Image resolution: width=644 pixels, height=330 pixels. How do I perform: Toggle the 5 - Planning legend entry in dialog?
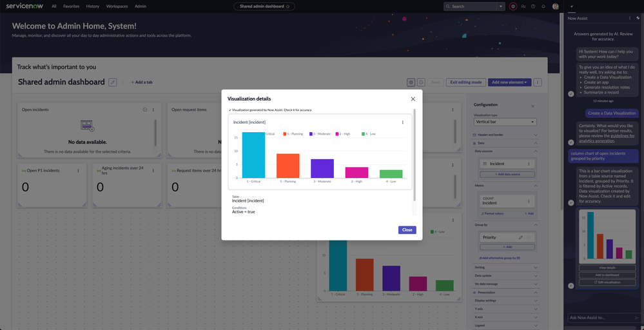click(x=293, y=134)
